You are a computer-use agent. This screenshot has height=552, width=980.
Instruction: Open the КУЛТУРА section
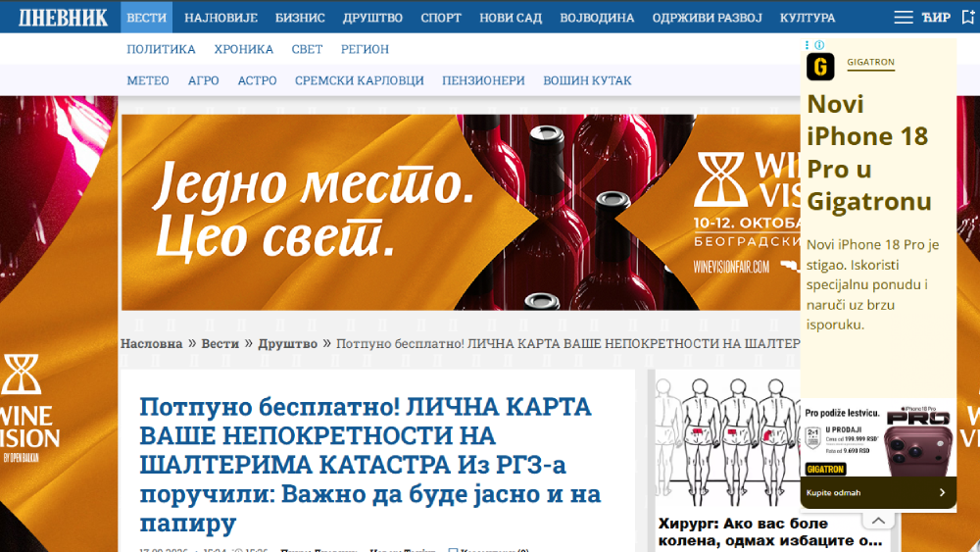808,18
